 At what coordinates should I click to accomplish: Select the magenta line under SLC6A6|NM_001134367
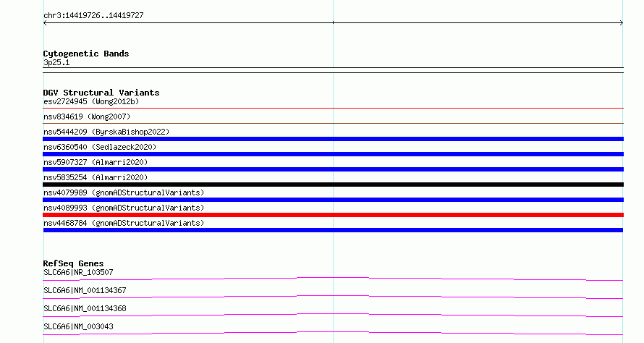pos(333,297)
